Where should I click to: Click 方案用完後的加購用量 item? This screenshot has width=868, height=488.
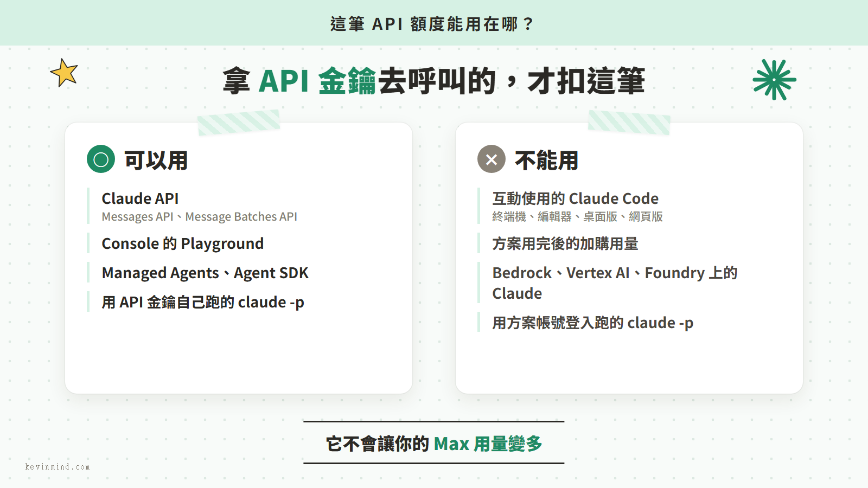coord(565,243)
